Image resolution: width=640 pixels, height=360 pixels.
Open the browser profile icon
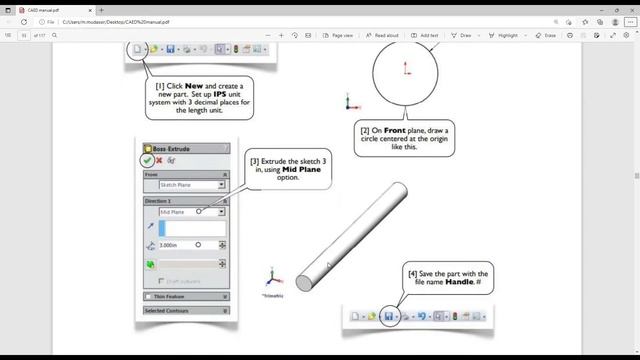[x=615, y=22]
